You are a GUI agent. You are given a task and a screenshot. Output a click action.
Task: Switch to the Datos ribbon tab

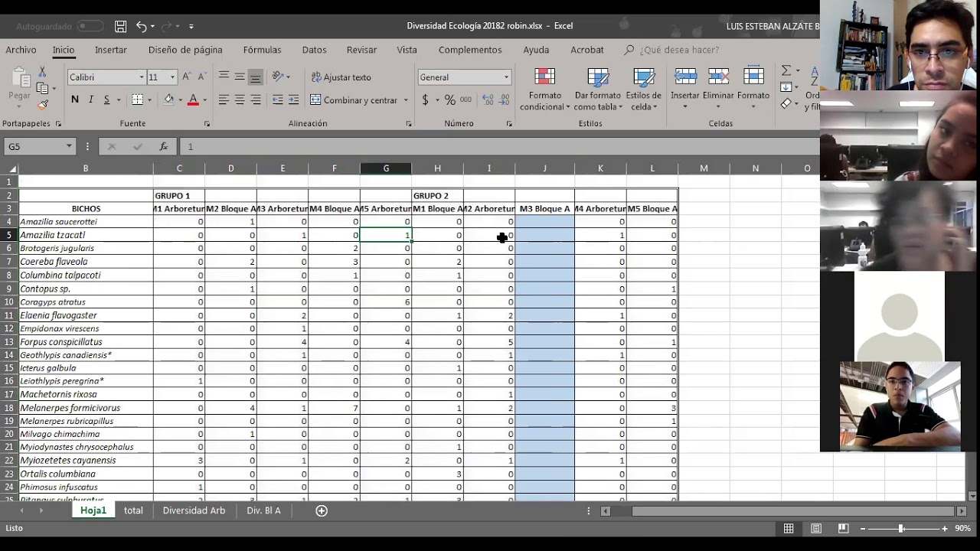pyautogui.click(x=314, y=50)
